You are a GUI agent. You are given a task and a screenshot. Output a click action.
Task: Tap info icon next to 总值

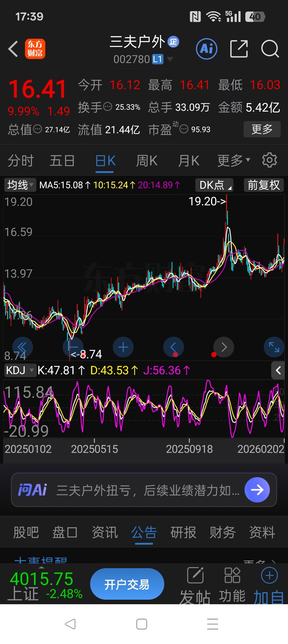[37, 129]
